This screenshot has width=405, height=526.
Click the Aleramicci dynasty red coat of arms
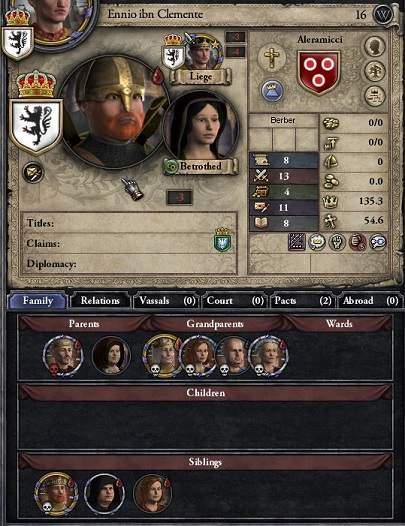(x=319, y=72)
